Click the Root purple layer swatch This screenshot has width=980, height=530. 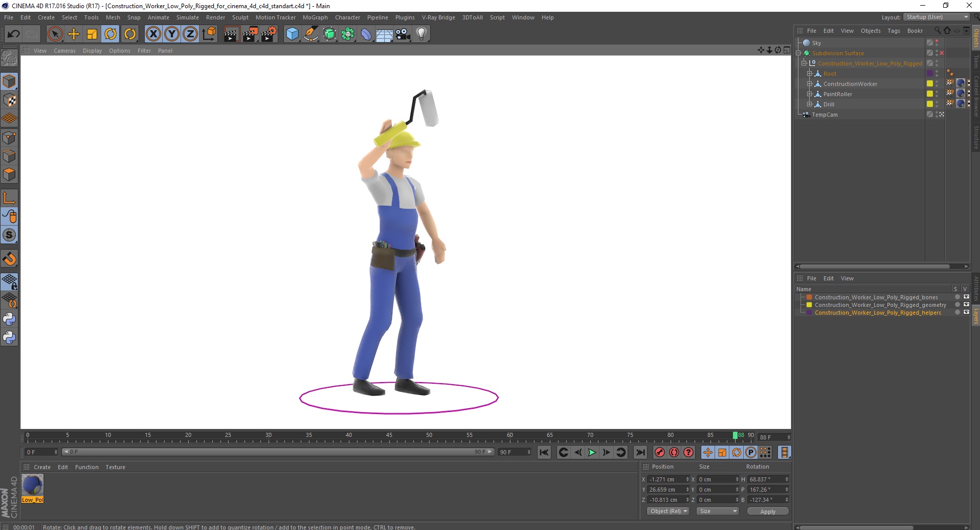tap(929, 73)
